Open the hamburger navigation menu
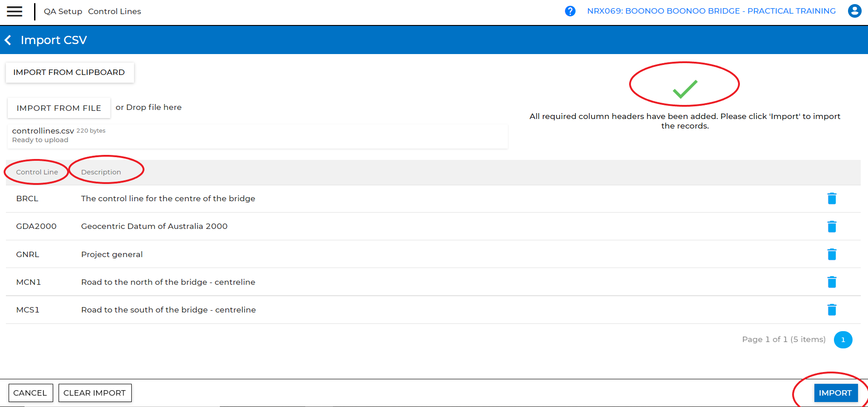The height and width of the screenshot is (407, 868). pos(15,11)
